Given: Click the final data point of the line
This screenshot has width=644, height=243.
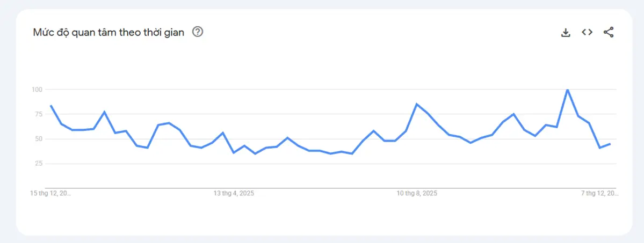Looking at the screenshot, I should (x=610, y=144).
